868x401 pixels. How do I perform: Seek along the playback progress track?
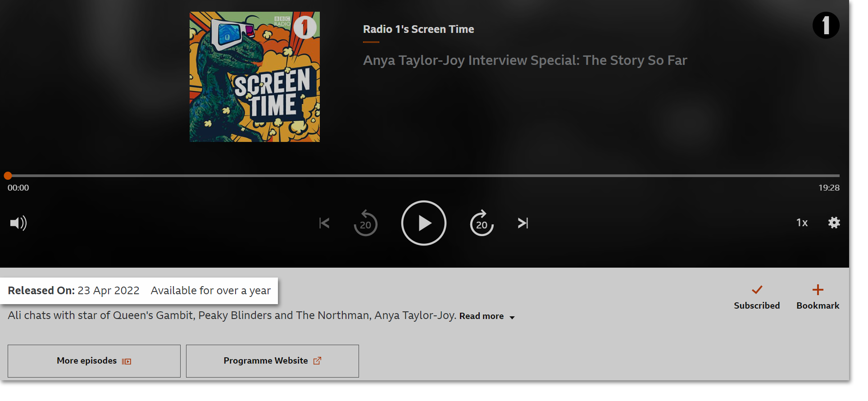point(423,176)
